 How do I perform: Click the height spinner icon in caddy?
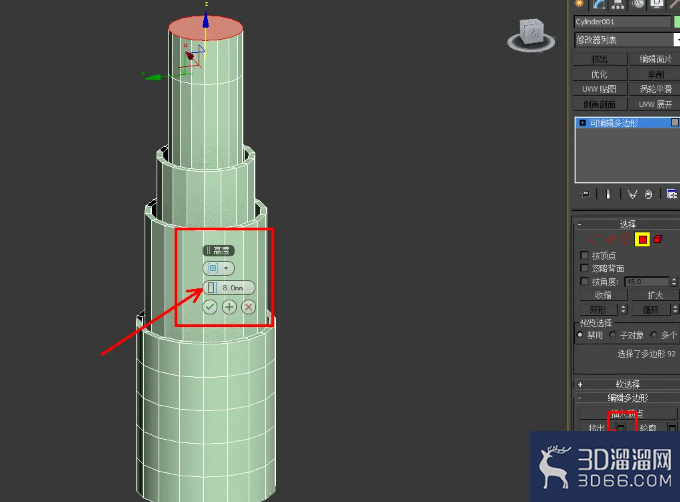[x=212, y=288]
